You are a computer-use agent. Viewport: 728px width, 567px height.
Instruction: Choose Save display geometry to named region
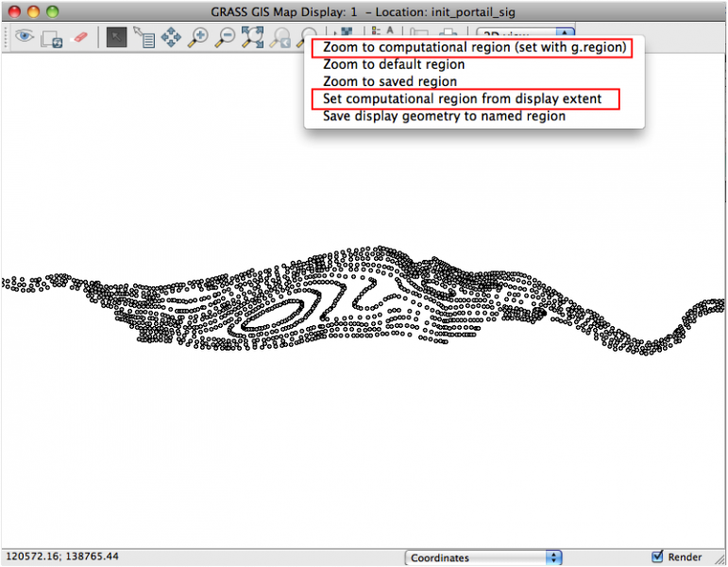click(444, 115)
